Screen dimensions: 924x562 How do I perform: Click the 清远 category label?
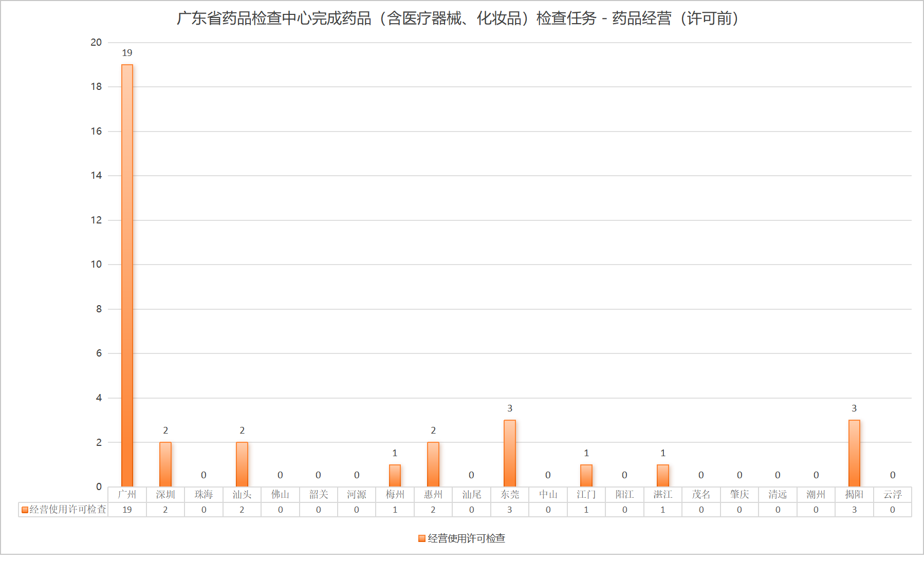click(x=778, y=494)
